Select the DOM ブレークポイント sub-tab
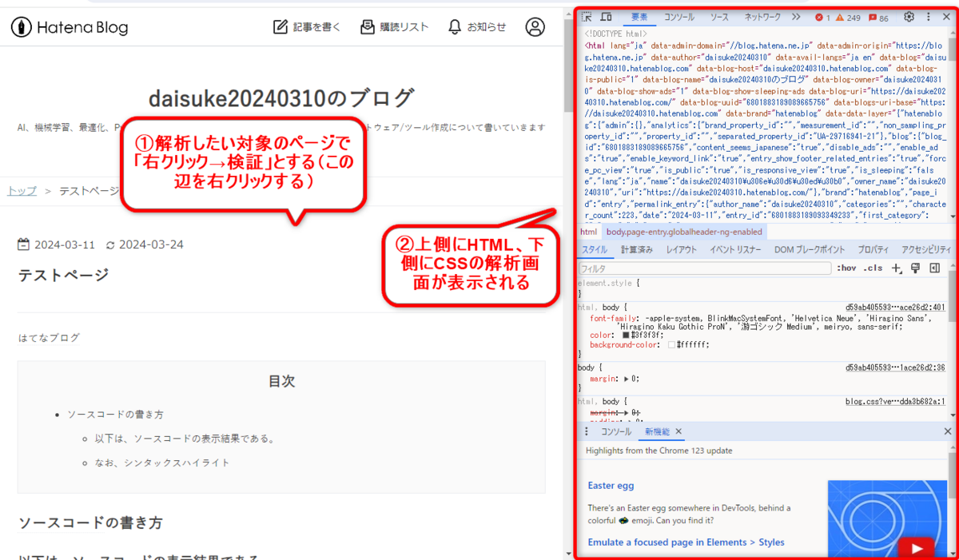Image resolution: width=959 pixels, height=560 pixels. coord(811,250)
